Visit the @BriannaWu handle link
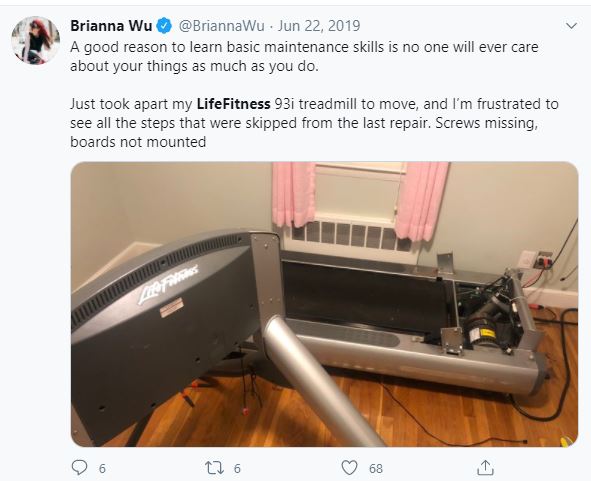The height and width of the screenshot is (481, 591). 221,26
